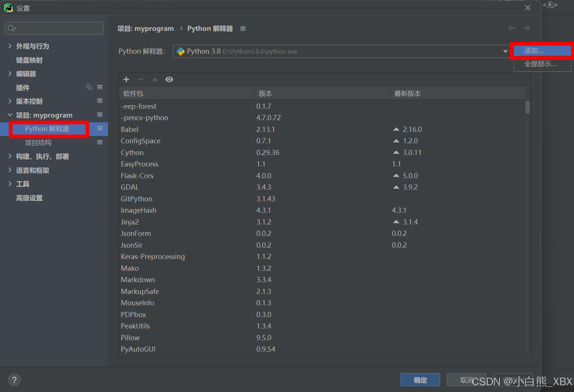Select the EasyProcess package row
This screenshot has height=392, width=574.
point(322,164)
